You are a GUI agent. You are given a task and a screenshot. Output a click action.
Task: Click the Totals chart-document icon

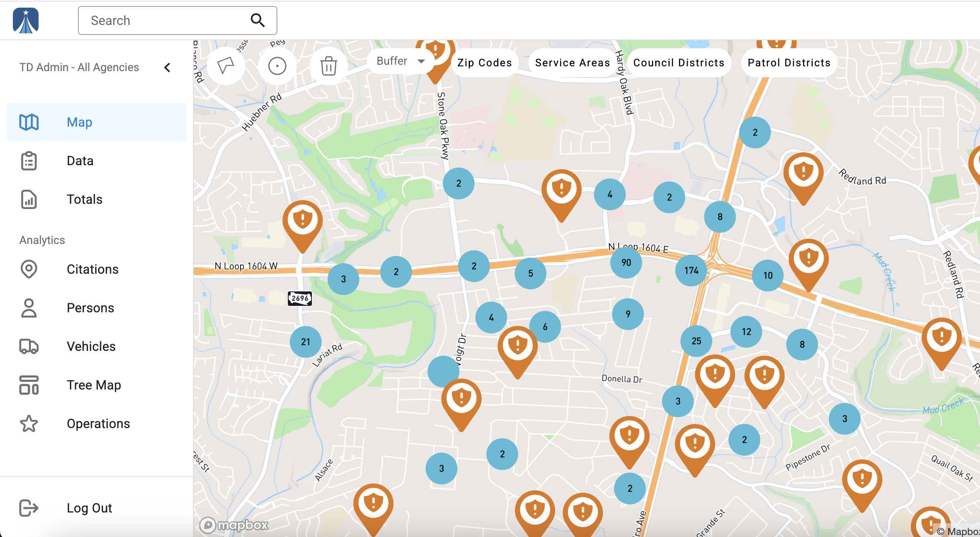coord(29,199)
